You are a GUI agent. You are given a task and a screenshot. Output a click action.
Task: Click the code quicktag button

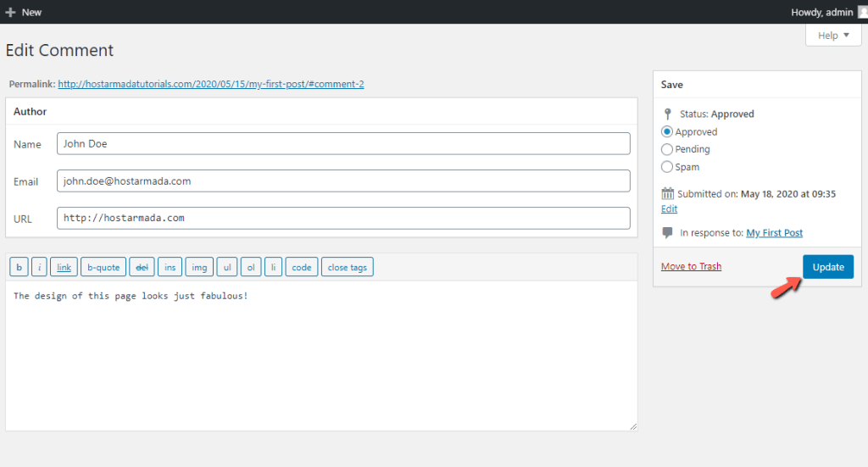(302, 267)
